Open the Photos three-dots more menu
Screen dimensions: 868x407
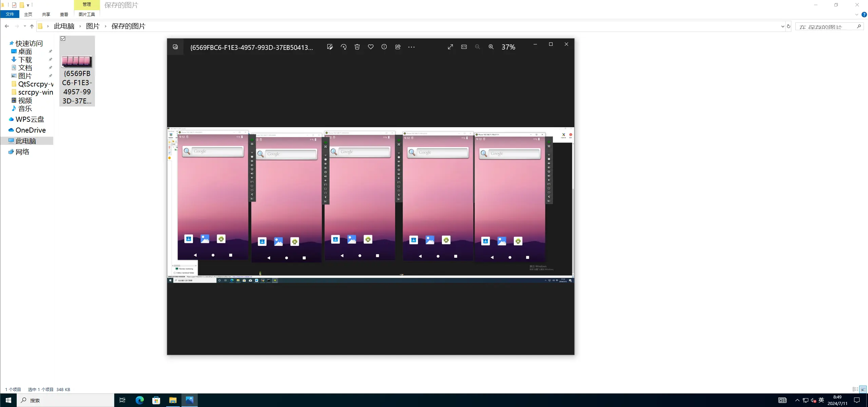click(411, 47)
